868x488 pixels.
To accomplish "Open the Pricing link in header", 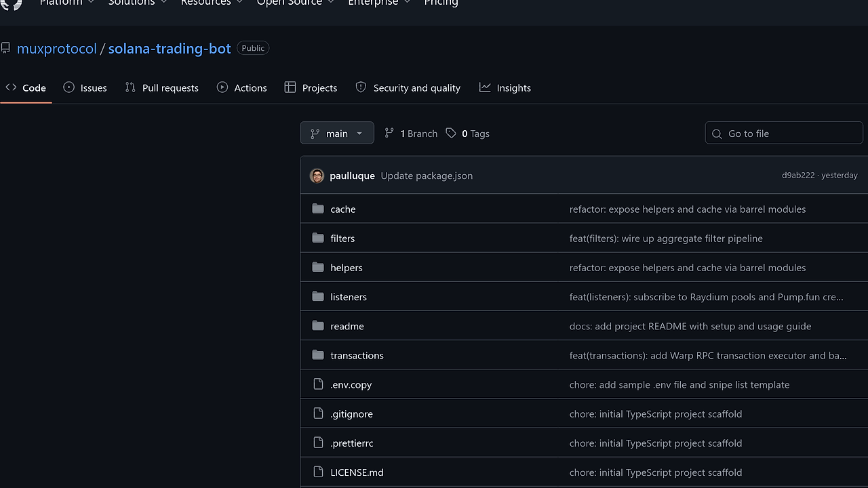I will 441,2.
